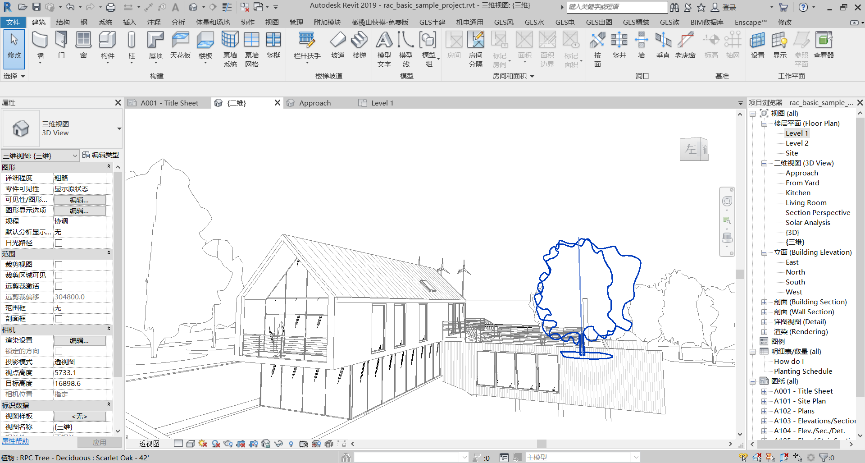This screenshot has height=463, width=865.
Task: Click the Show work plane icon
Action: pyautogui.click(x=779, y=45)
